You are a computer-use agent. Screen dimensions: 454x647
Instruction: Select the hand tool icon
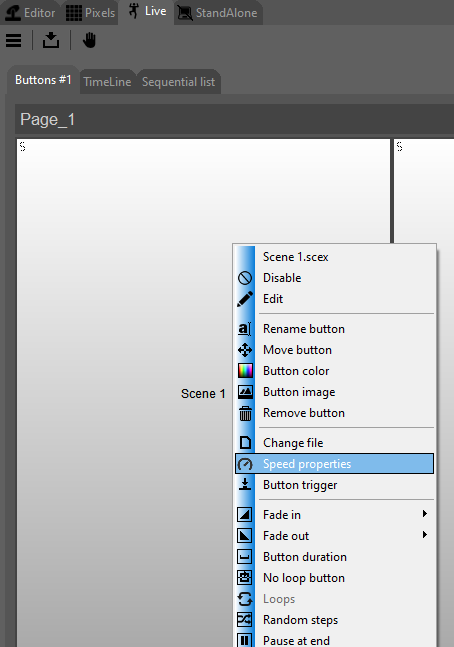click(x=89, y=40)
